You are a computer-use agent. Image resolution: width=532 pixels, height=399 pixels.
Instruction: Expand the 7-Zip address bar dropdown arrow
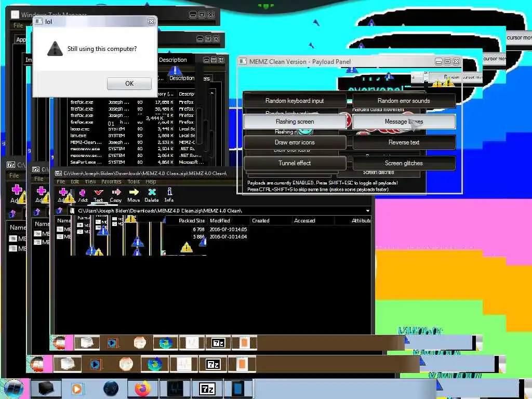(x=368, y=211)
